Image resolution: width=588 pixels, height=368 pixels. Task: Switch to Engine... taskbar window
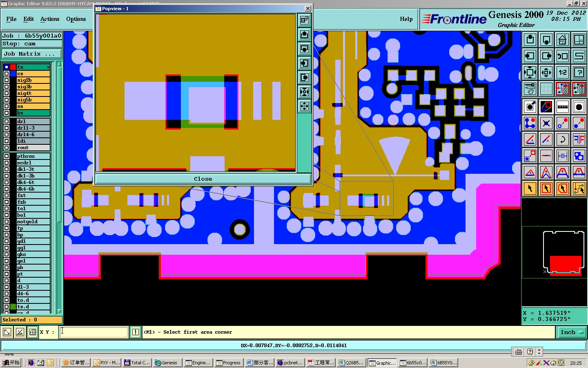tap(198, 363)
